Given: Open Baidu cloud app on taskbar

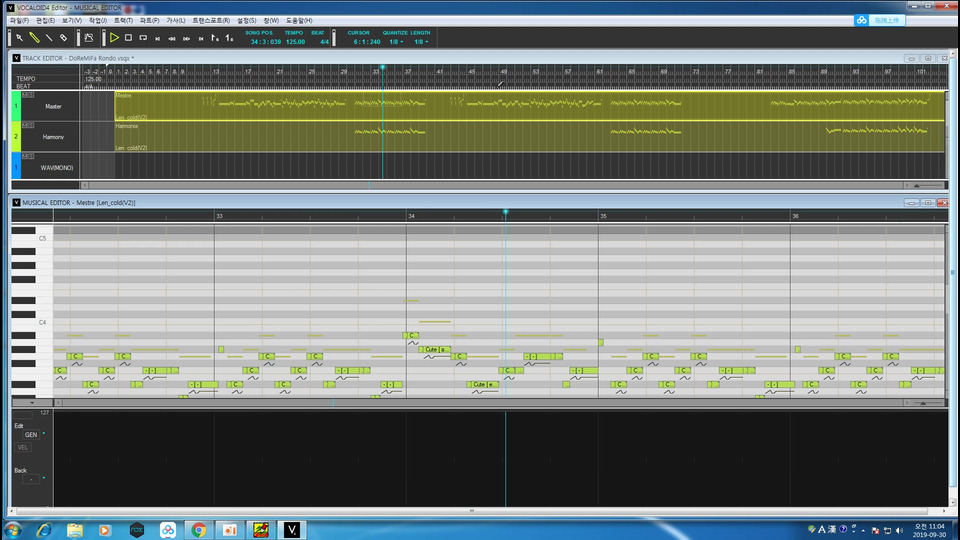Looking at the screenshot, I should pyautogui.click(x=168, y=530).
